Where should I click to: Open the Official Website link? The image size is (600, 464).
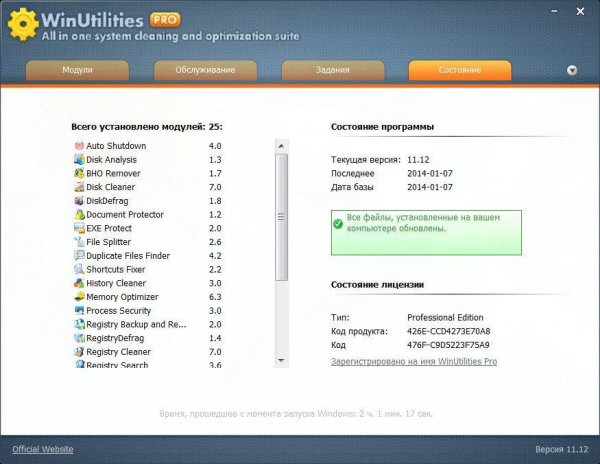[x=43, y=449]
